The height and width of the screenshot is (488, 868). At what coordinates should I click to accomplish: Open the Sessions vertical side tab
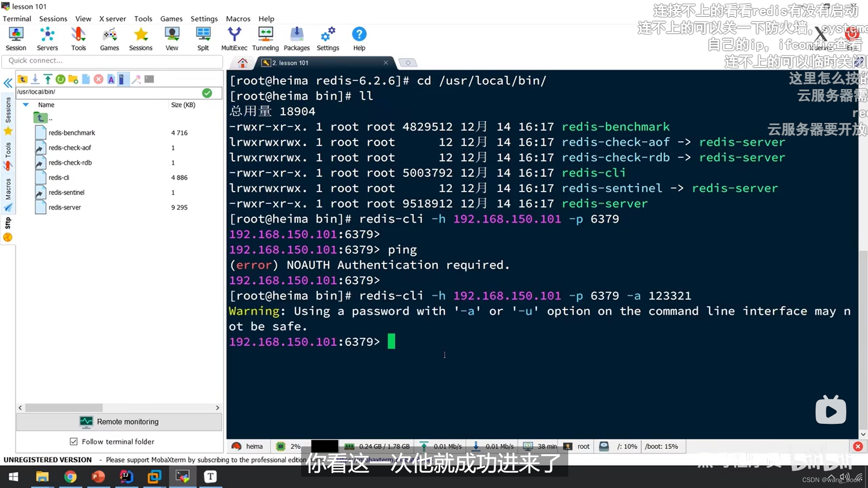[8, 111]
